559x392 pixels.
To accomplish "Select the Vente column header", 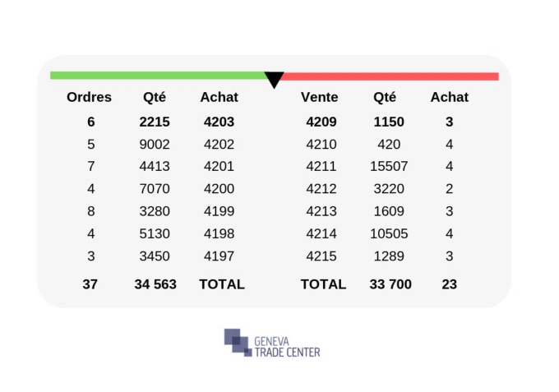I will [320, 97].
